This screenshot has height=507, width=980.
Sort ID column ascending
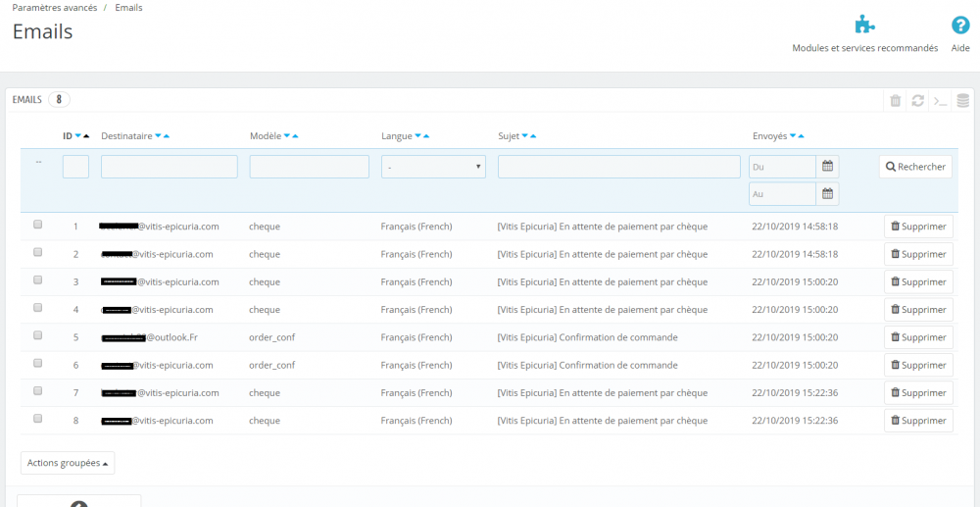coord(86,135)
